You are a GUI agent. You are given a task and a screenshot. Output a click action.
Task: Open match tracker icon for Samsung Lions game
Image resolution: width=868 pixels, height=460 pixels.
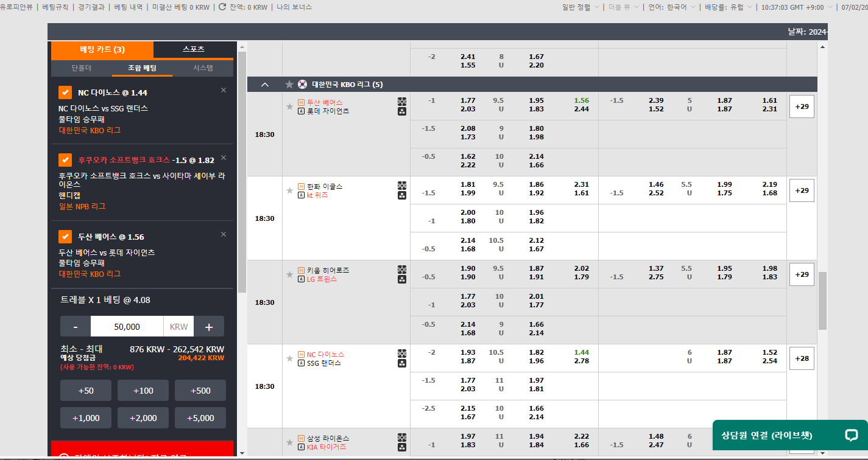click(x=402, y=437)
